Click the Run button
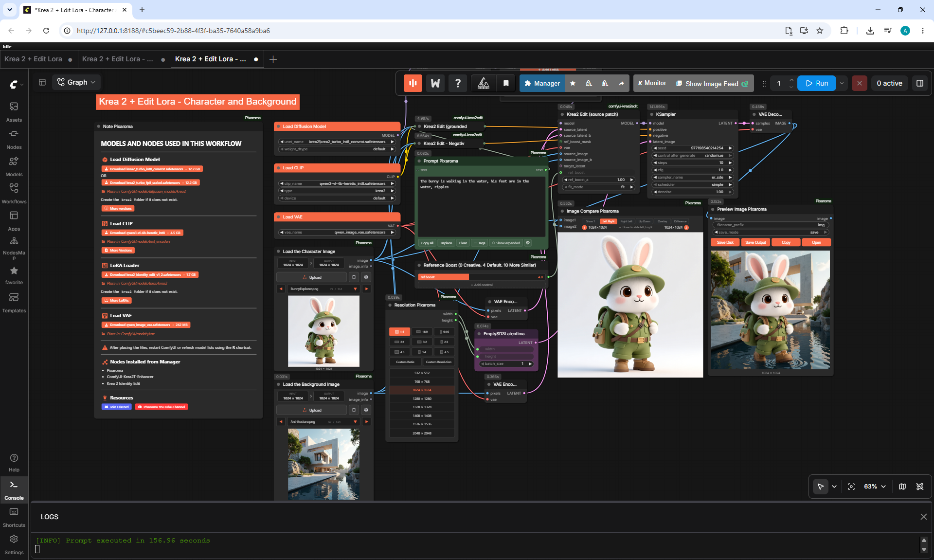This screenshot has height=560, width=934. [817, 83]
